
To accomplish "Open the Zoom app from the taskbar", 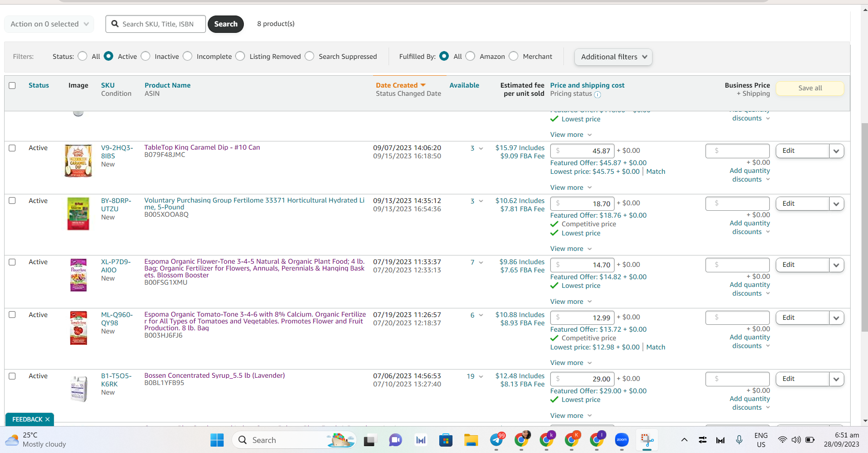I will click(622, 440).
